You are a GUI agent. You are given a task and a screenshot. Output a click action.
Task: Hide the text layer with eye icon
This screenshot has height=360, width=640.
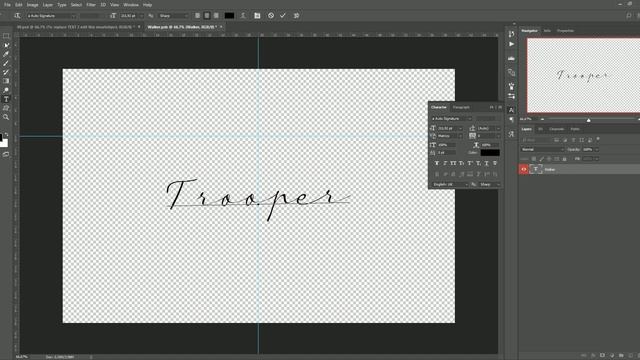[x=524, y=169]
